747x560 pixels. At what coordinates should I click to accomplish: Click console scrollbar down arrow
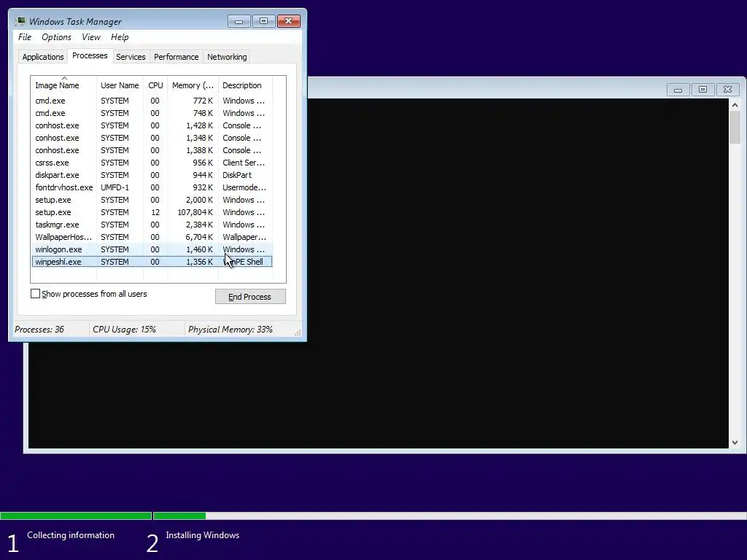(x=735, y=443)
